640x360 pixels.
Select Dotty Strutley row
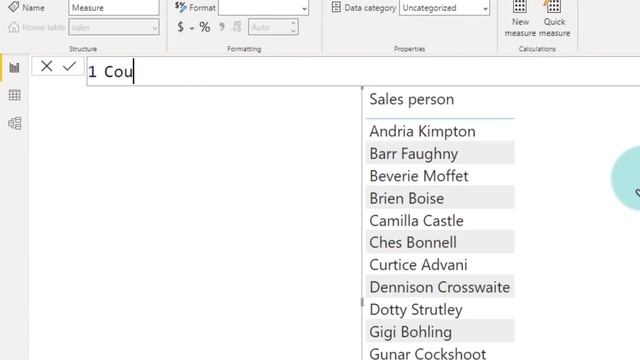tap(440, 310)
